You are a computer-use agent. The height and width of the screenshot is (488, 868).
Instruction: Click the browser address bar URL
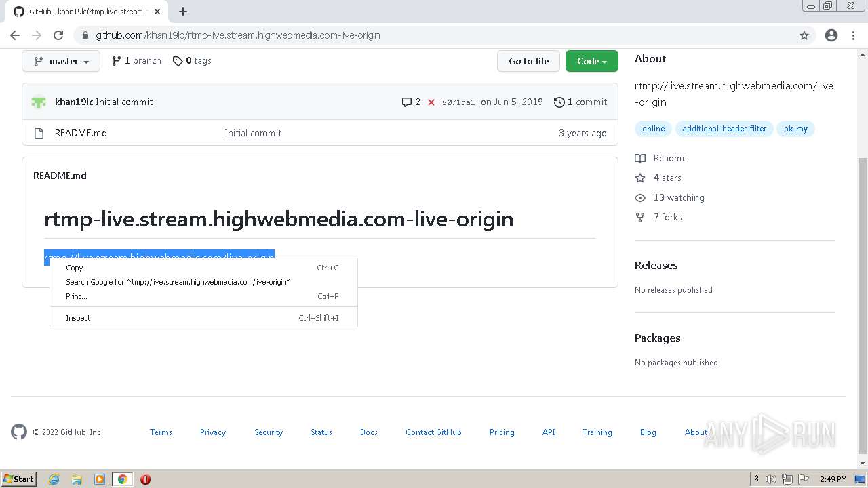[x=237, y=35]
